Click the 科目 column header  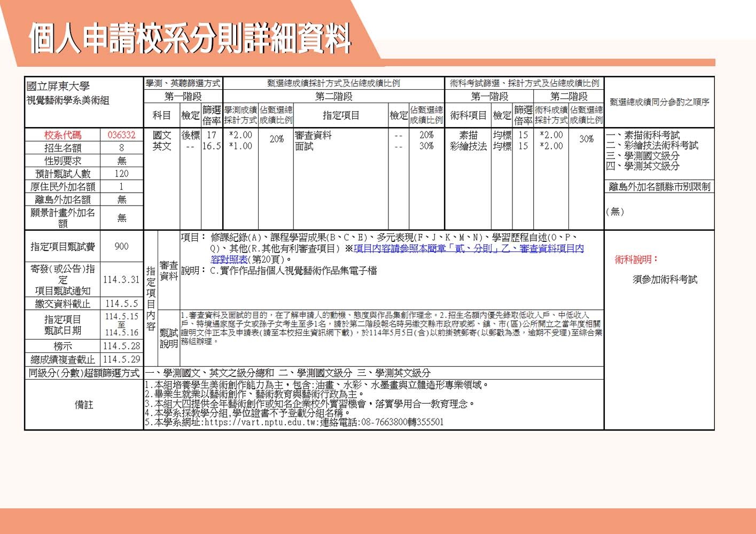[x=162, y=115]
